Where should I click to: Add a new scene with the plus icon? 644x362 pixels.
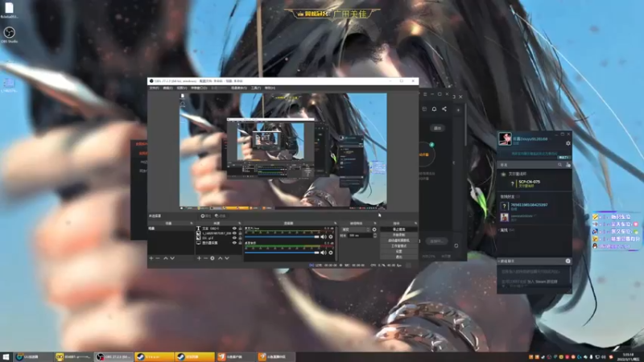(151, 258)
